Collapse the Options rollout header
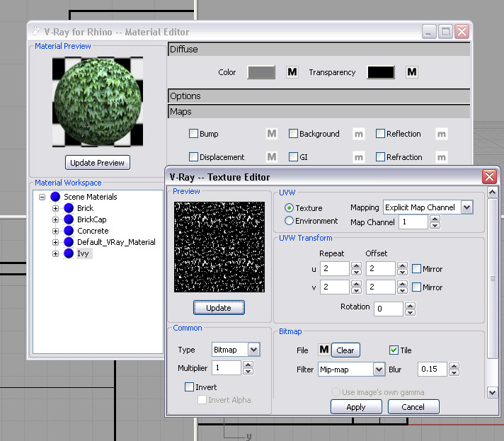 (x=319, y=96)
